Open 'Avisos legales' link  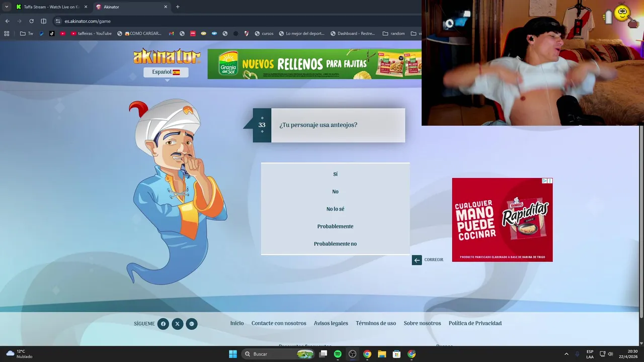pos(331,323)
